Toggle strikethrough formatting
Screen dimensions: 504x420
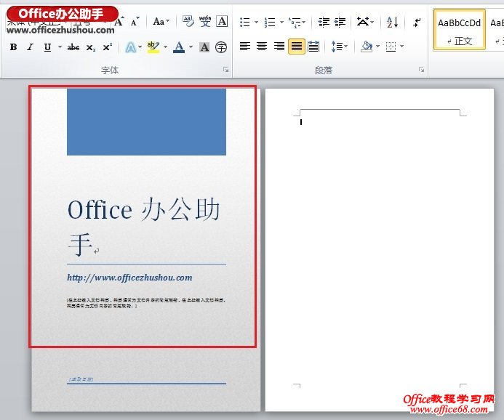[73, 47]
